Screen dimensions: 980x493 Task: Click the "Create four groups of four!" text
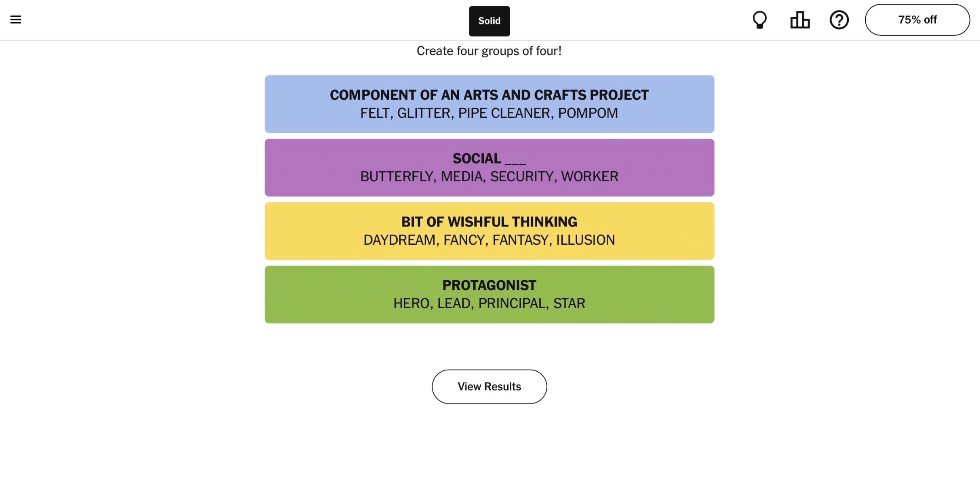tap(489, 51)
